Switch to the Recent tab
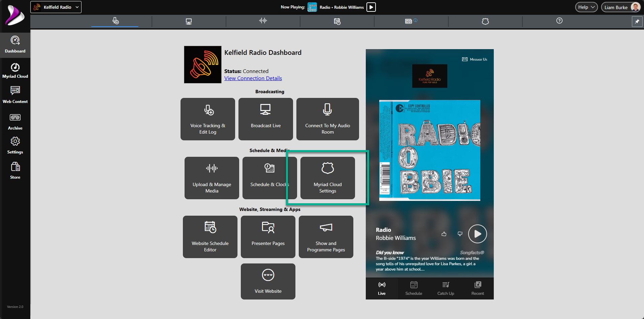 (x=478, y=289)
